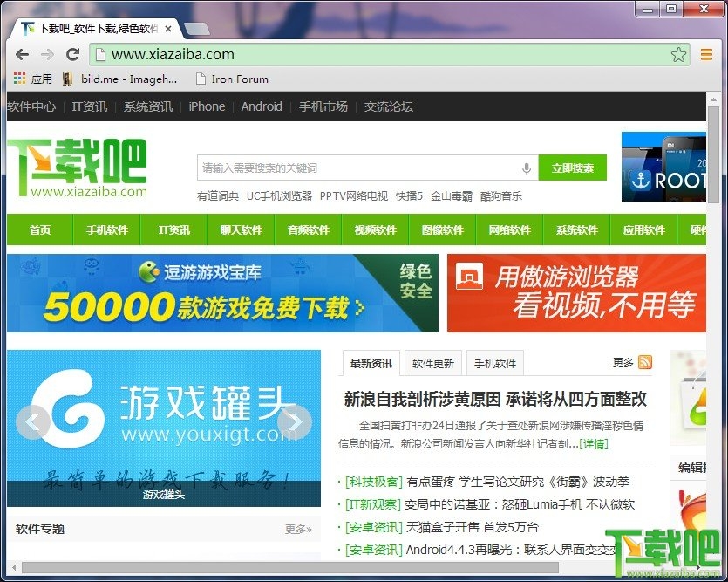Switch to the 最新资讯 tab
728x582 pixels.
[x=371, y=363]
